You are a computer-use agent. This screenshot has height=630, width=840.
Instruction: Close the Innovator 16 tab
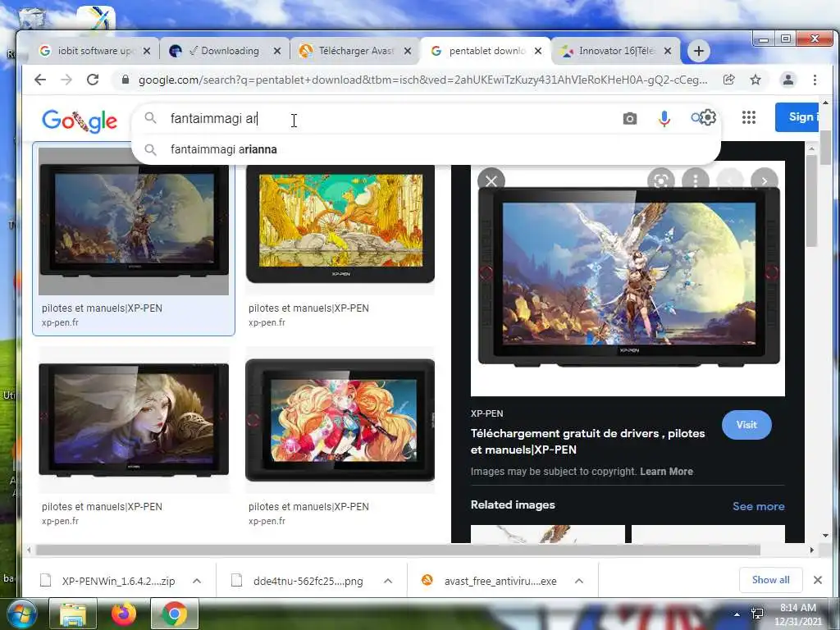point(668,51)
